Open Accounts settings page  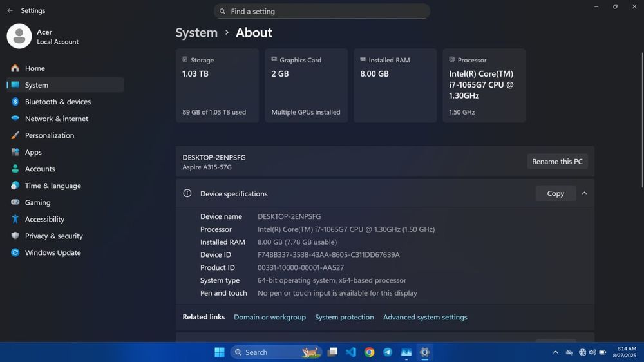point(65,169)
